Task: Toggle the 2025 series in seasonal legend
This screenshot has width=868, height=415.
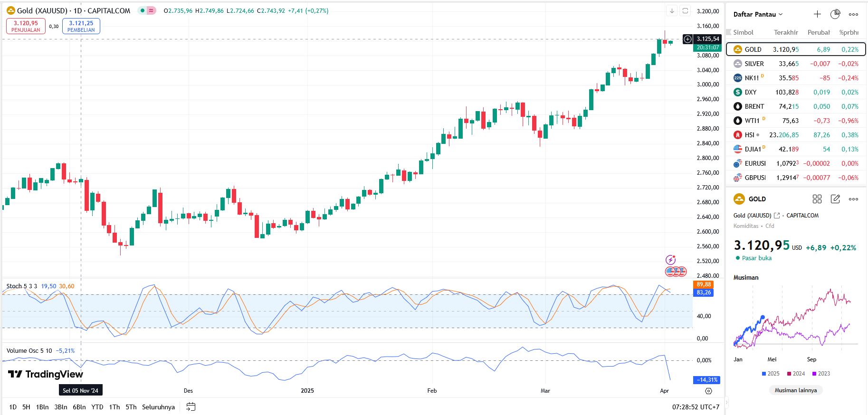Action: point(771,374)
